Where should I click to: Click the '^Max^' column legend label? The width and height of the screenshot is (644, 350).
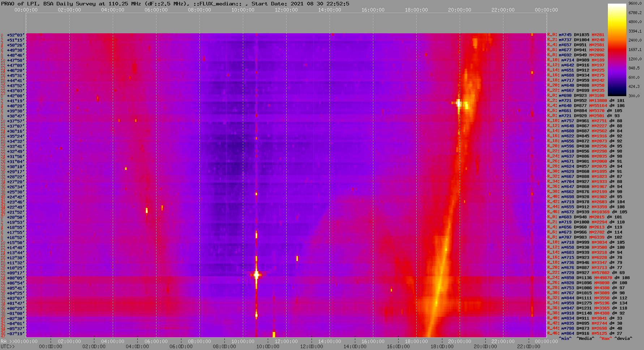click(x=606, y=339)
